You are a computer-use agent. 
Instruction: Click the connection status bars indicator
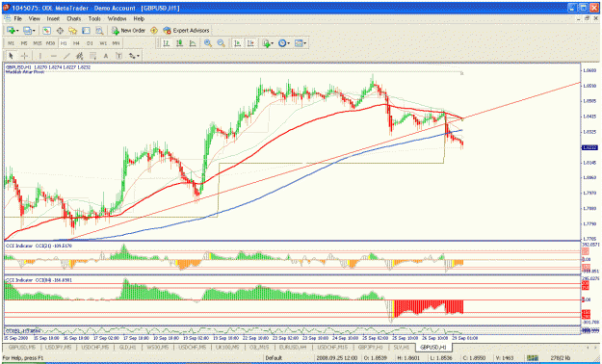(x=532, y=358)
